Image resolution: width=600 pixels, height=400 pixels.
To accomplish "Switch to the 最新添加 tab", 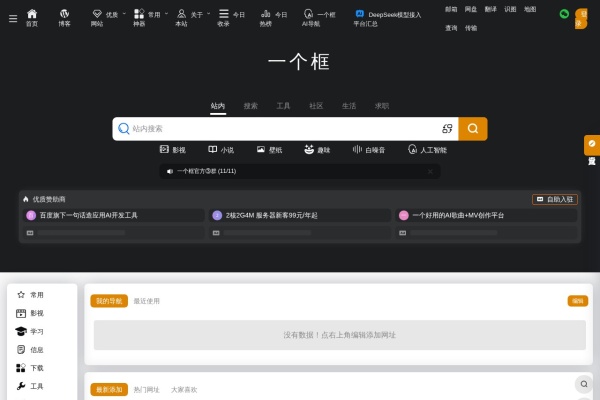I will [x=109, y=390].
